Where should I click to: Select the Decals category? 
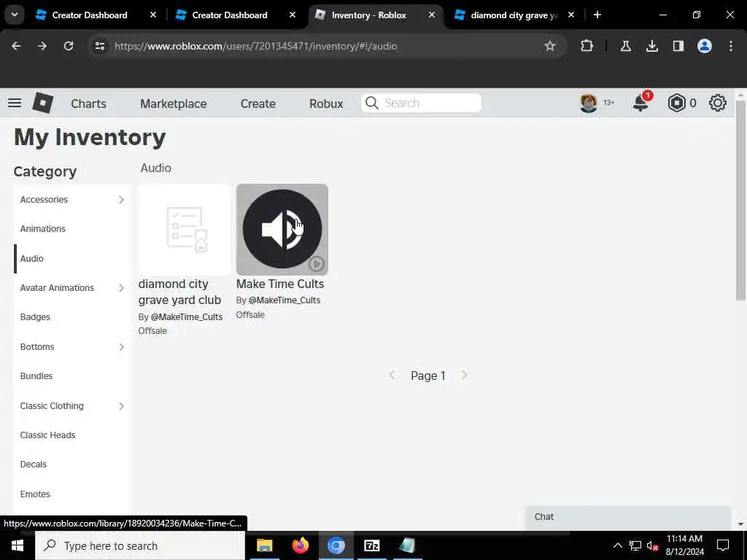click(x=34, y=464)
